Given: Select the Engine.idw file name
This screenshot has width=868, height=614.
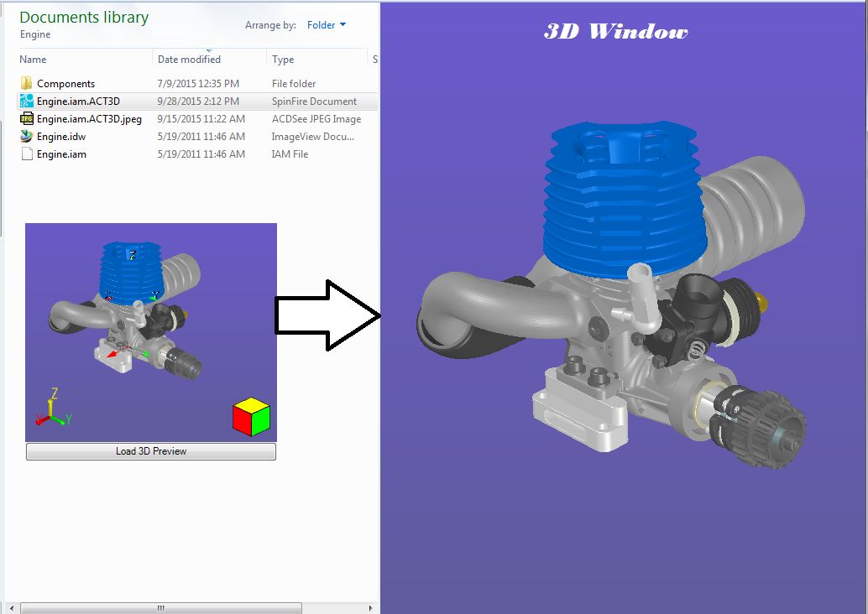Looking at the screenshot, I should [61, 137].
